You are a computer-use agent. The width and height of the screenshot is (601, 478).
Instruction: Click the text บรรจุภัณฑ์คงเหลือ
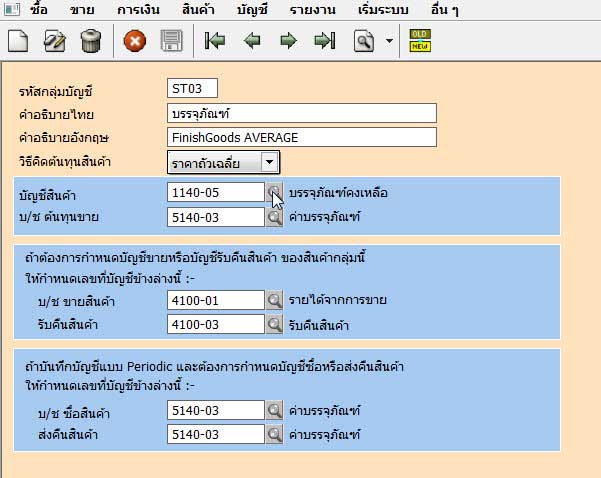[338, 193]
